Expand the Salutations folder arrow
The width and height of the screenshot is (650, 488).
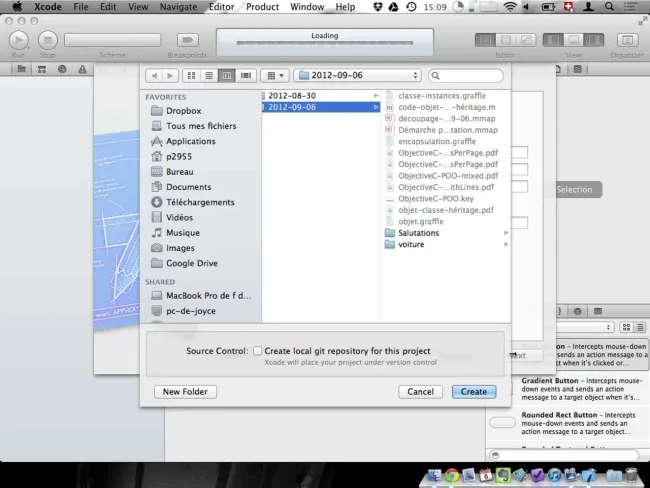coord(506,233)
